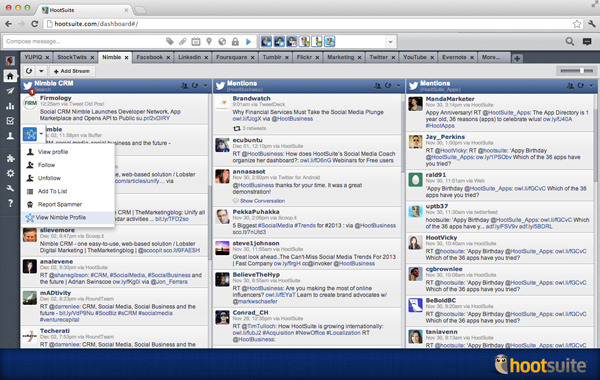Select the first social profile avatar
The image size is (600, 380).
pos(266,41)
